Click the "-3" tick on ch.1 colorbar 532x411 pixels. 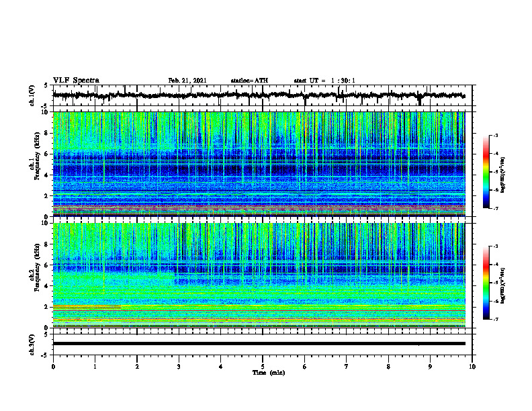coord(495,135)
